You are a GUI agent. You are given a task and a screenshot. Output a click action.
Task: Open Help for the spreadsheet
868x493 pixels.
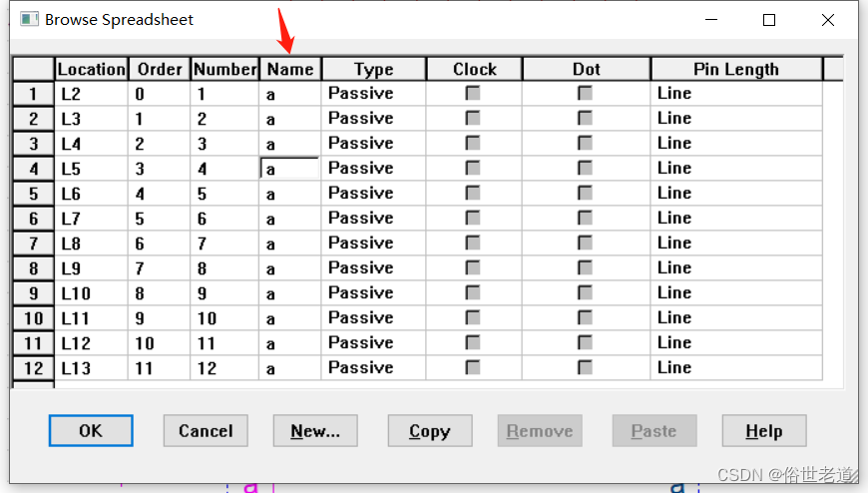coord(764,430)
